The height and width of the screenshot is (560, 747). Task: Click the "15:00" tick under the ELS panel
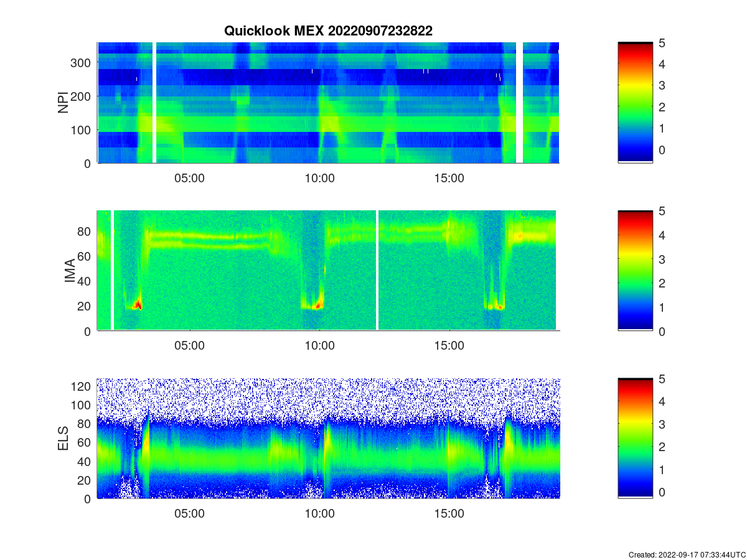[449, 513]
